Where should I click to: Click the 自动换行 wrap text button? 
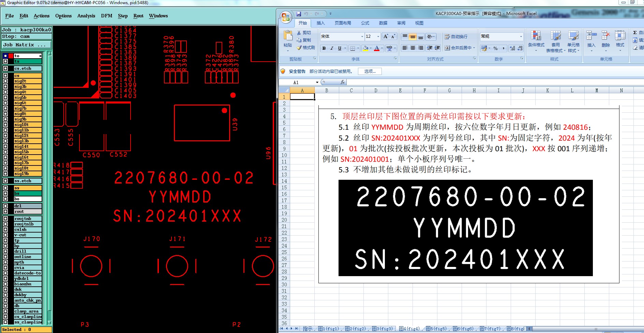click(456, 36)
